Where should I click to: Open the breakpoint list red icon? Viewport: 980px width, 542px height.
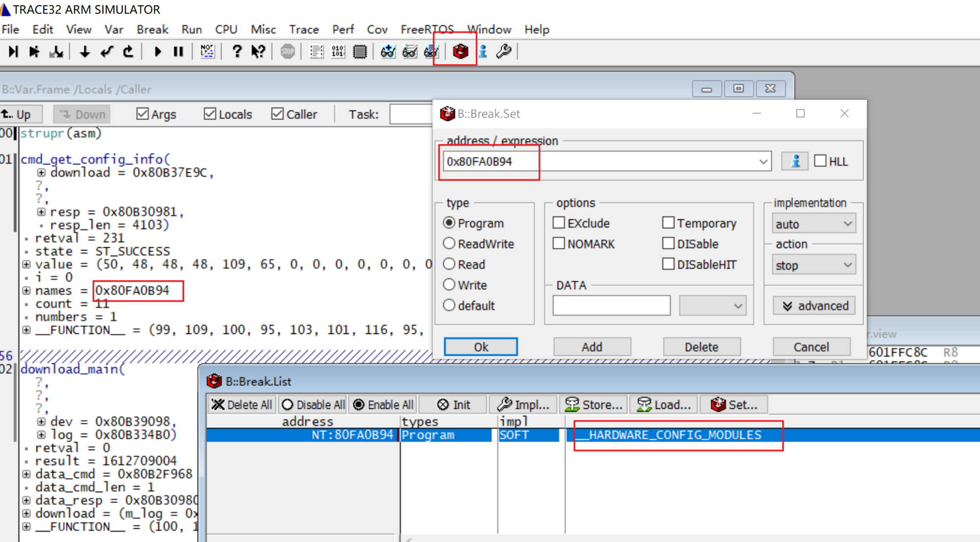[460, 51]
